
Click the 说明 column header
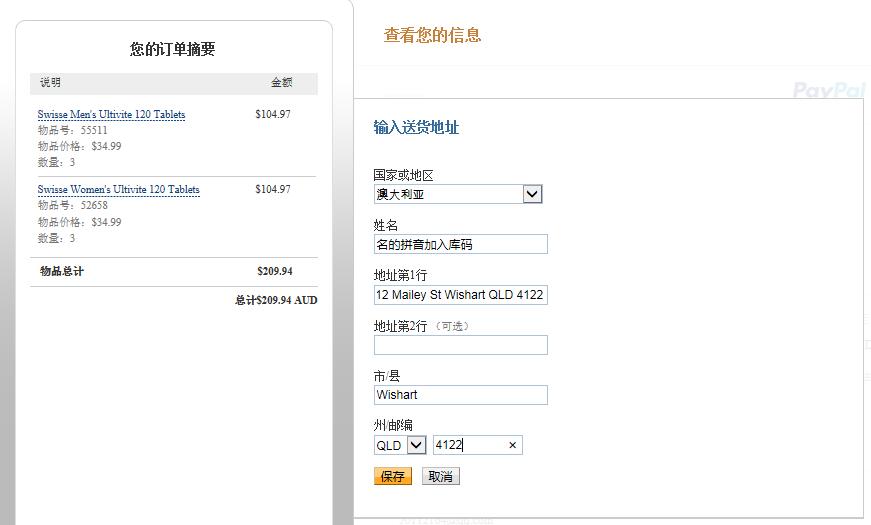point(51,82)
